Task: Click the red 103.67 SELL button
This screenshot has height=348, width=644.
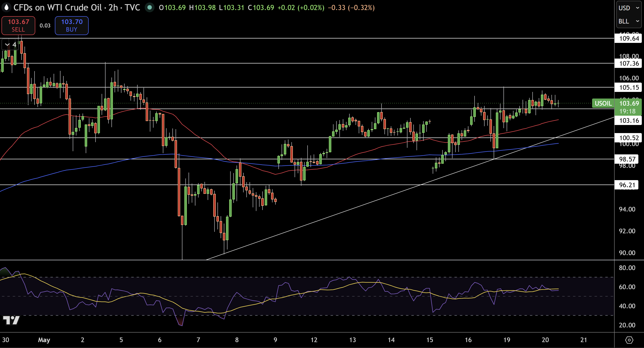Action: [x=18, y=25]
